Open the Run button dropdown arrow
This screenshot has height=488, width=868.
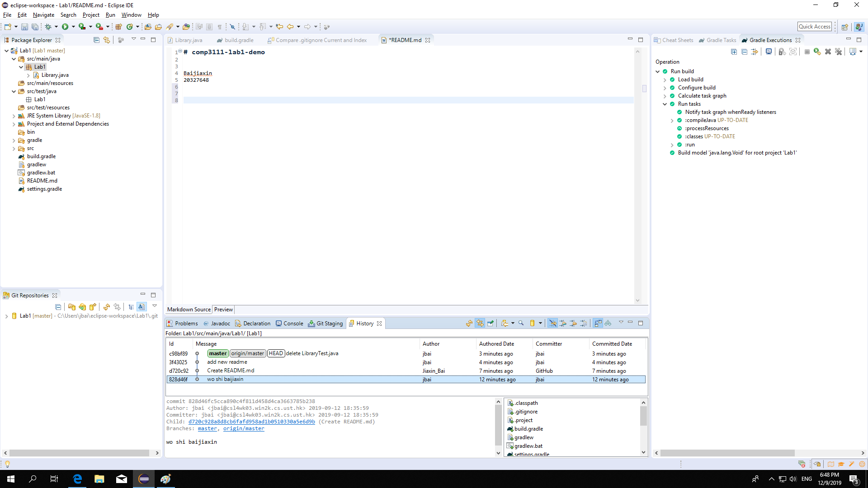point(73,27)
